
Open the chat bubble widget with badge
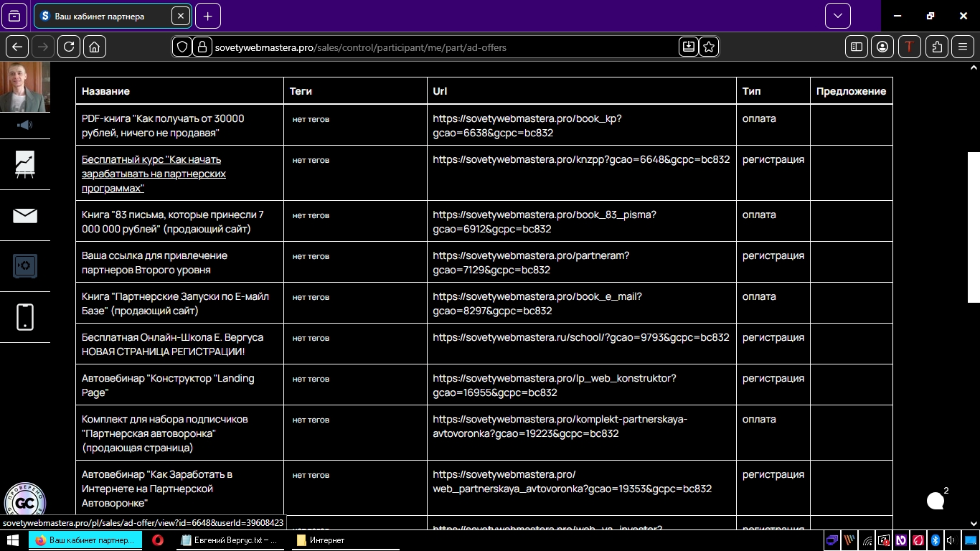tap(936, 501)
